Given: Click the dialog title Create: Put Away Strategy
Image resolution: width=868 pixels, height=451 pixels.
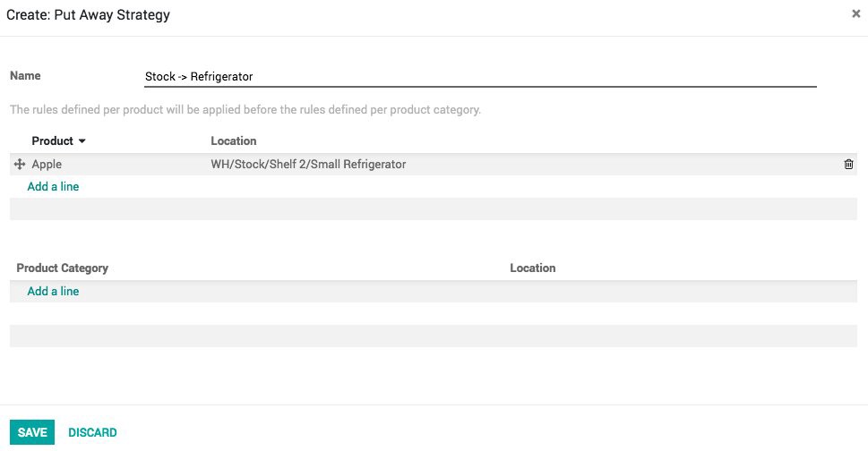Looking at the screenshot, I should (x=88, y=15).
